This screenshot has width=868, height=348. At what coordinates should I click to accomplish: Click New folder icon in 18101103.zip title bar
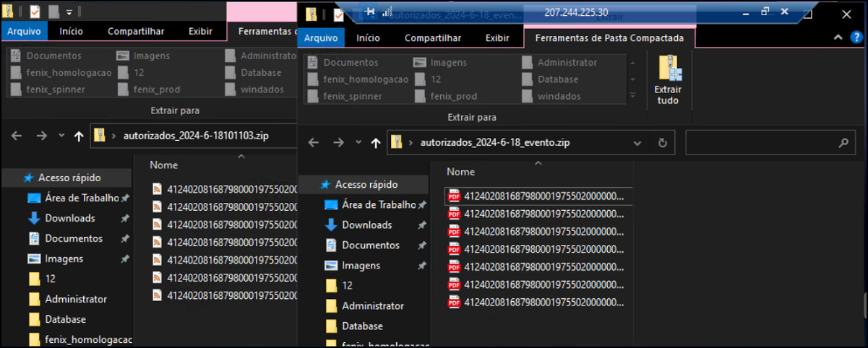click(53, 12)
